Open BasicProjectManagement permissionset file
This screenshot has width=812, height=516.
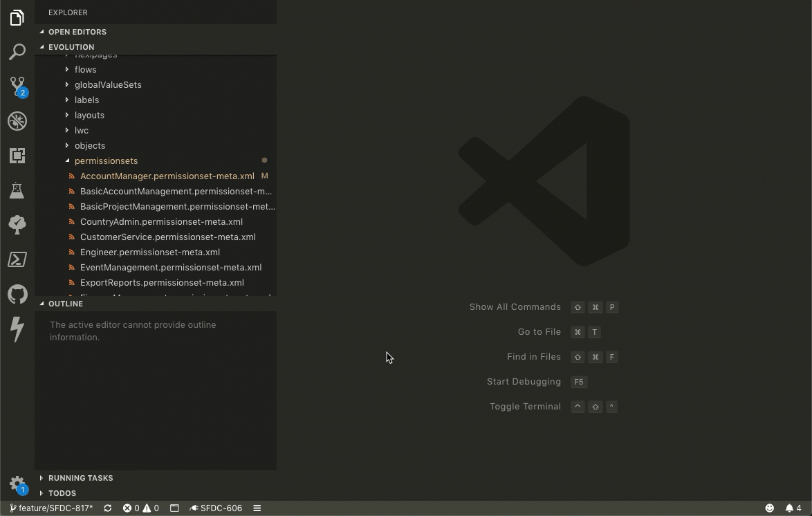click(156, 207)
